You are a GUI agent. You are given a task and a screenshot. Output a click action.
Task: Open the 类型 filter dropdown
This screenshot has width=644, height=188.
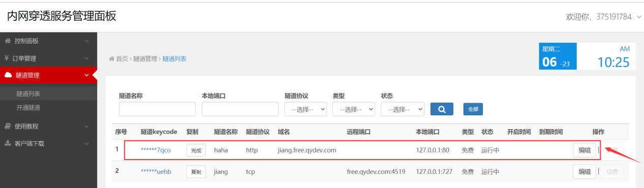pyautogui.click(x=354, y=109)
